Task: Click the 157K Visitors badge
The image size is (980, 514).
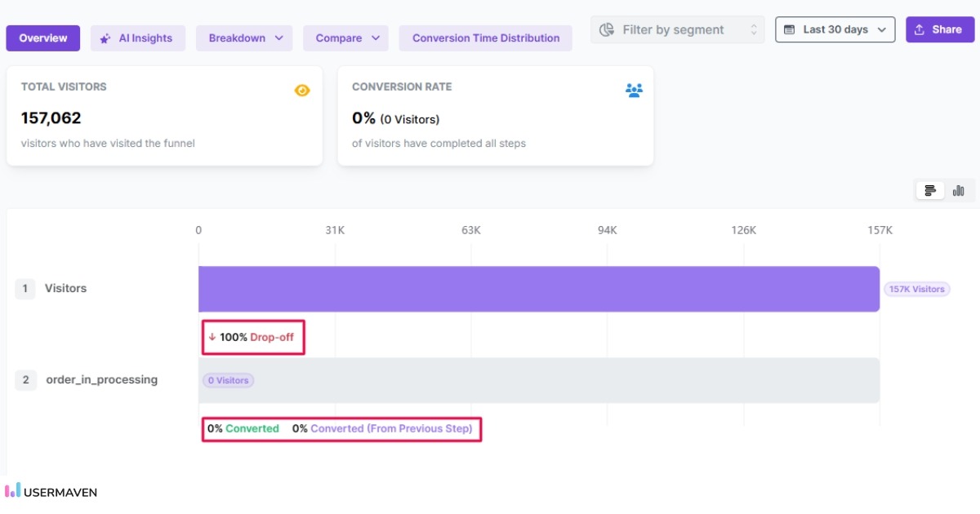Action: pos(916,289)
